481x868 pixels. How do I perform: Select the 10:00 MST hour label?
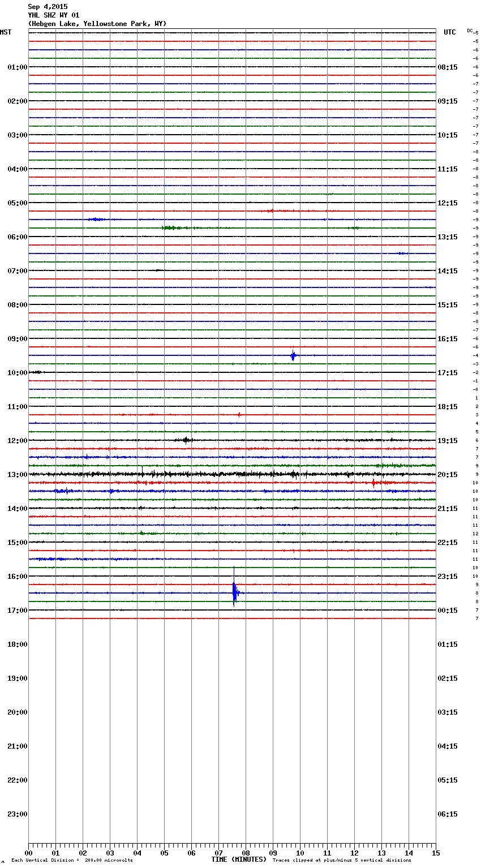pyautogui.click(x=18, y=373)
